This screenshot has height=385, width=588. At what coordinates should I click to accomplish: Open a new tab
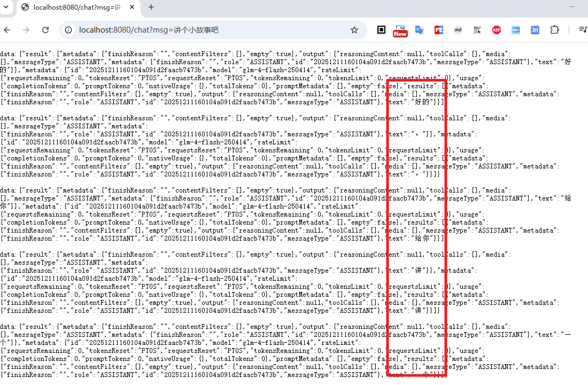pyautogui.click(x=151, y=7)
